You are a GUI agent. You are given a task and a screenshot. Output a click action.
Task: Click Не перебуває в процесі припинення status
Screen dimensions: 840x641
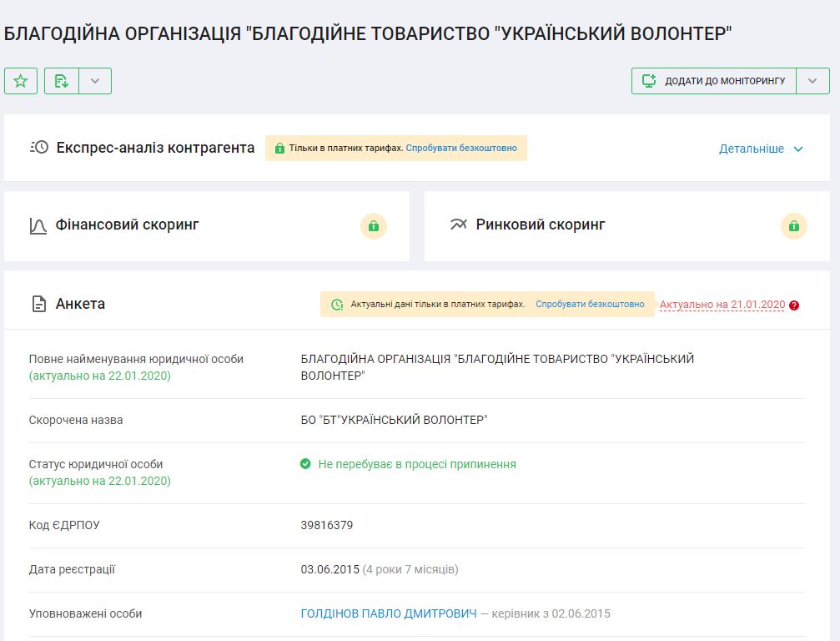coord(417,464)
